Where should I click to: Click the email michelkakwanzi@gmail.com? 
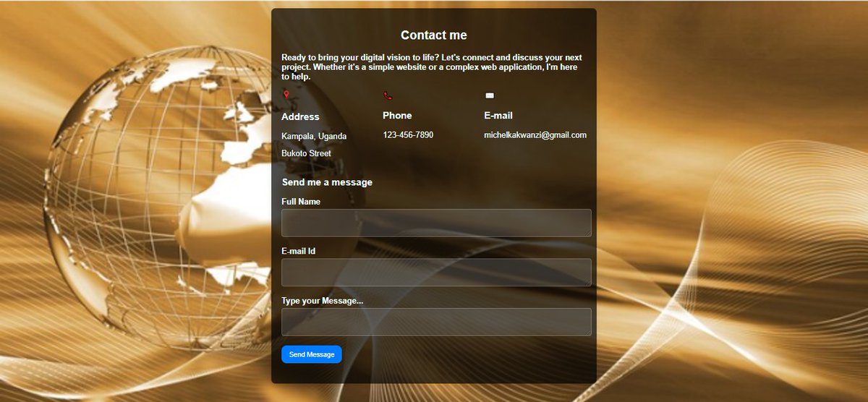click(x=535, y=135)
